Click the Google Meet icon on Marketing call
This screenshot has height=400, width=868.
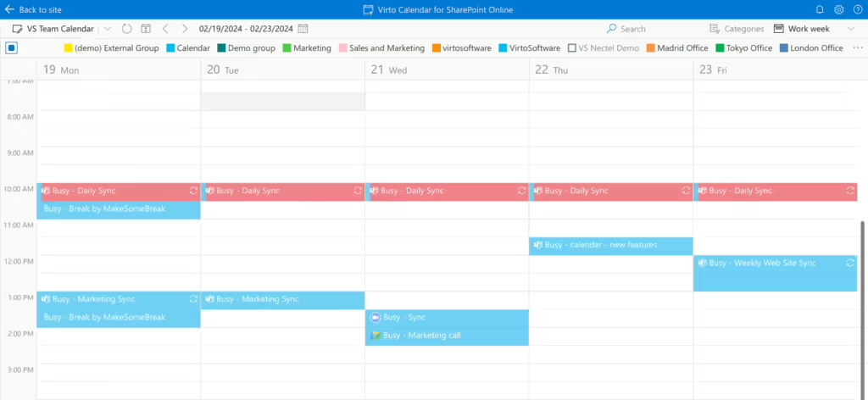click(x=376, y=336)
